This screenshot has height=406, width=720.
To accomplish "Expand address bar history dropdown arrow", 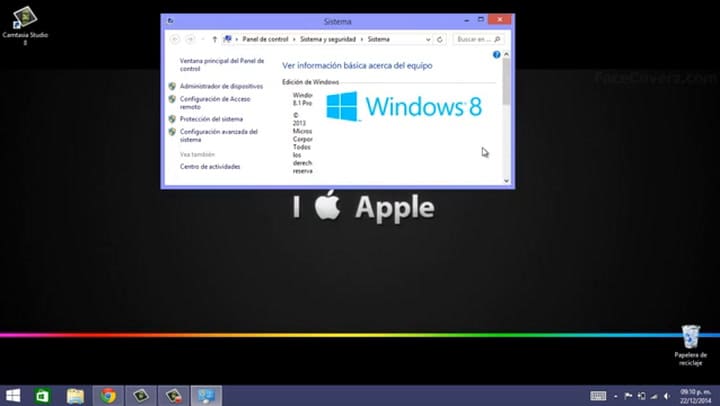I will pyautogui.click(x=429, y=39).
